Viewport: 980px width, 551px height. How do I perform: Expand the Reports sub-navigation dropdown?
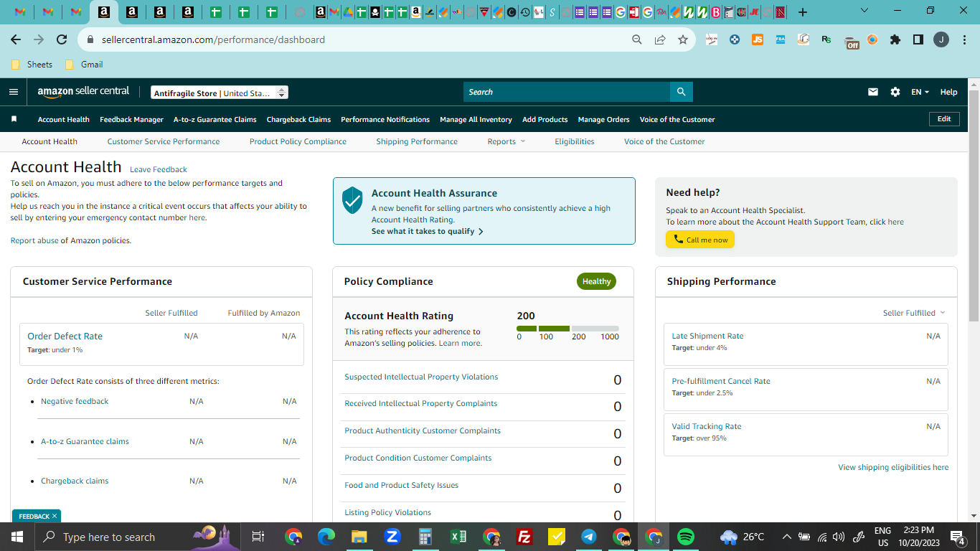pyautogui.click(x=507, y=141)
